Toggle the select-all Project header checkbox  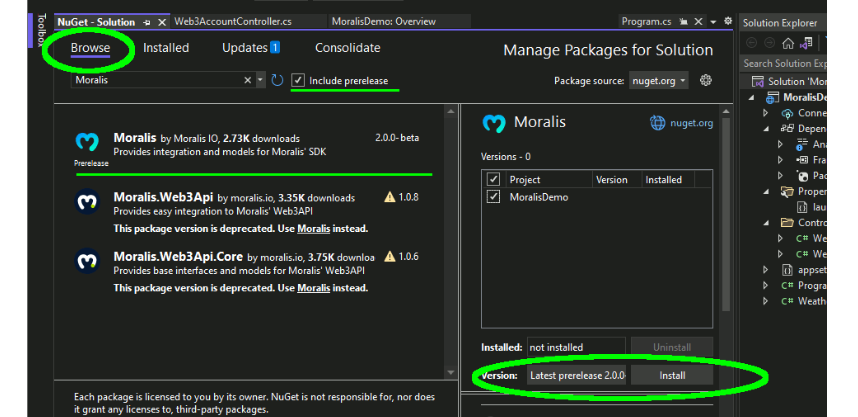[x=494, y=179]
